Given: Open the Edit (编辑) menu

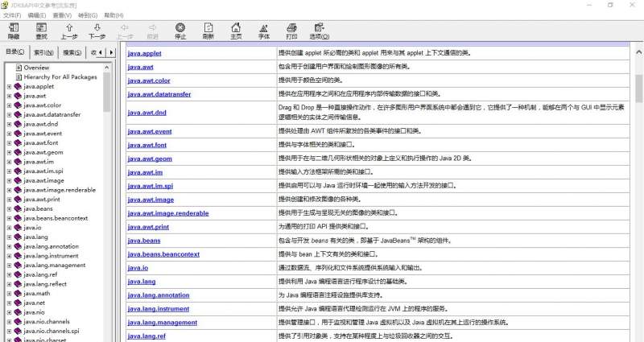Looking at the screenshot, I should 36,15.
